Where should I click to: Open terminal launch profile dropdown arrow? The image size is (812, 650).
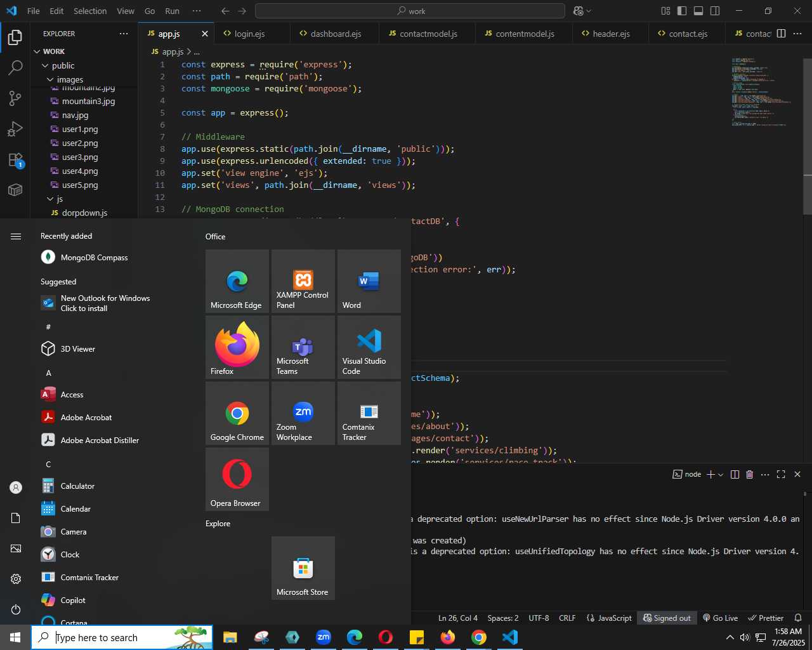tap(721, 474)
